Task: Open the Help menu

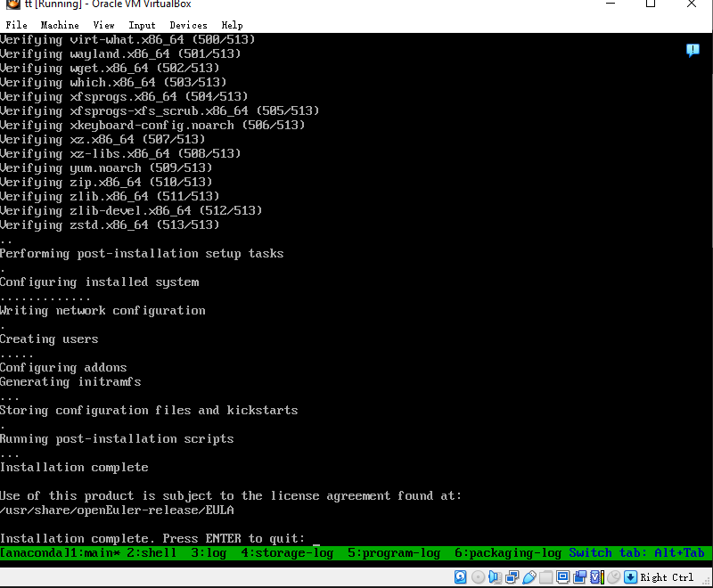Action: 232,25
